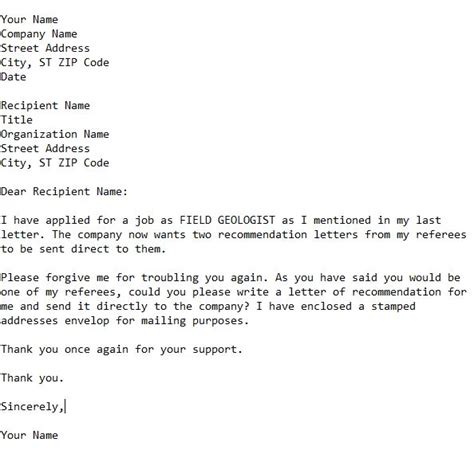Viewport: 474px width, 450px height.
Task: Click the 'Recipient Name' address line
Action: pos(45,106)
